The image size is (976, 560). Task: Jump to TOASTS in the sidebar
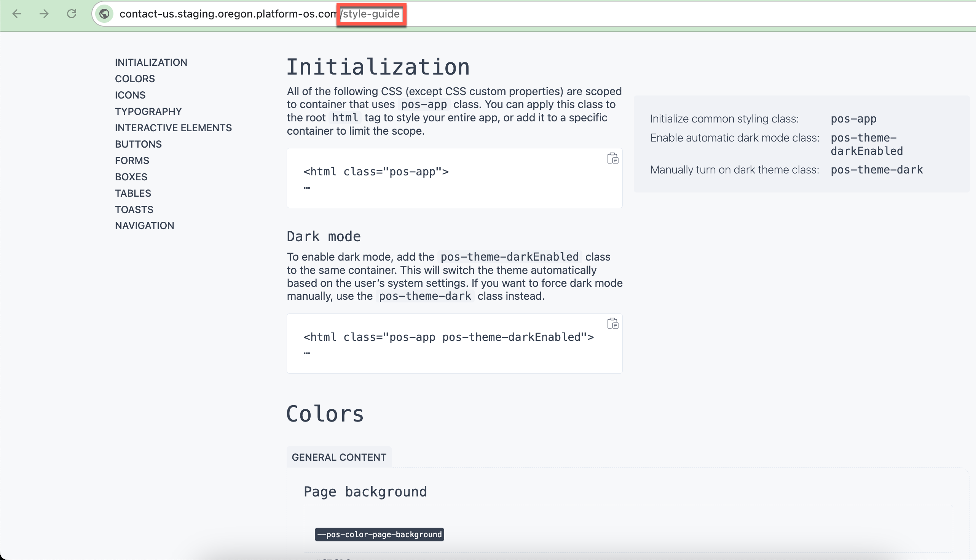point(134,209)
